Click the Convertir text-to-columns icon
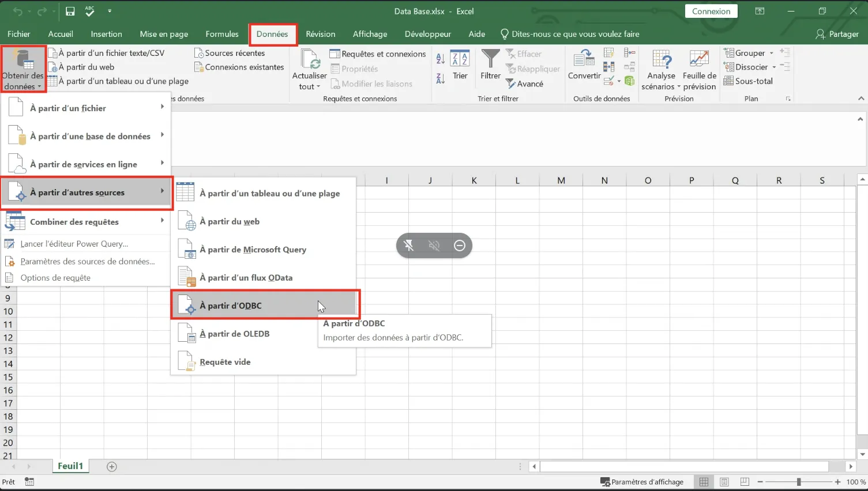868x491 pixels. click(x=584, y=65)
